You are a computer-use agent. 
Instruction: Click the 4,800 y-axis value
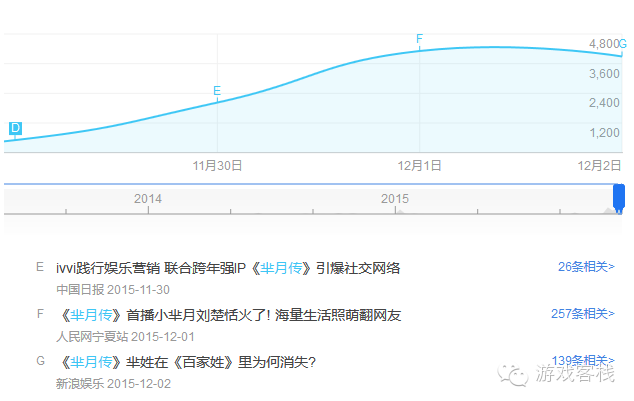click(x=604, y=44)
